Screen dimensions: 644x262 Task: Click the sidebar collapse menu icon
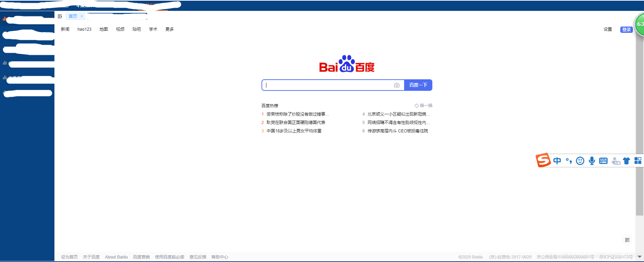(x=60, y=16)
